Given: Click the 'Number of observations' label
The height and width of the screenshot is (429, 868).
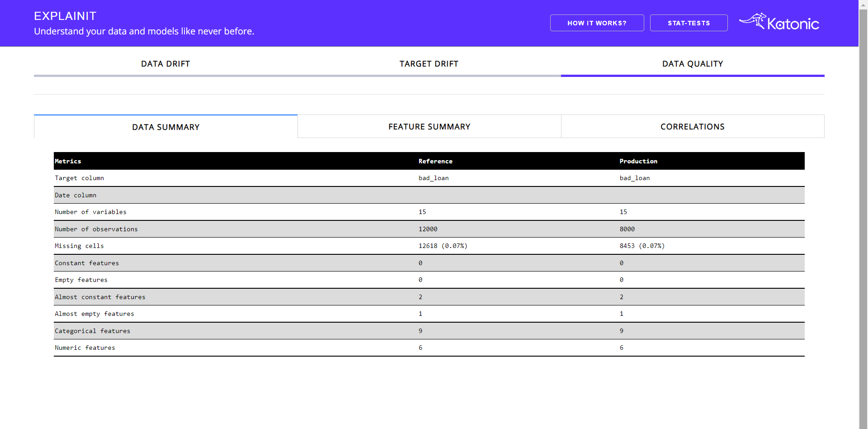Looking at the screenshot, I should point(96,229).
